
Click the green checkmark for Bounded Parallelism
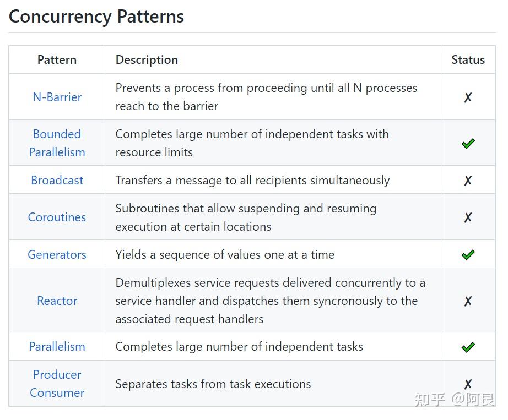(468, 144)
